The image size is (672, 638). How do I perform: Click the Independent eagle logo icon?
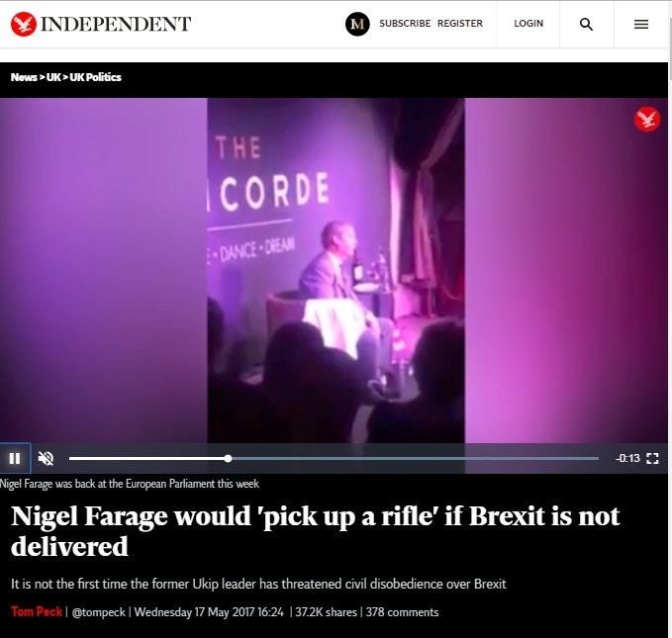24,24
